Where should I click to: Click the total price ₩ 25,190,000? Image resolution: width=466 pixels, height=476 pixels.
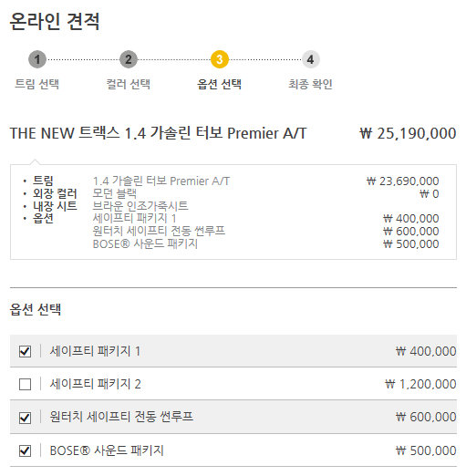[408, 133]
